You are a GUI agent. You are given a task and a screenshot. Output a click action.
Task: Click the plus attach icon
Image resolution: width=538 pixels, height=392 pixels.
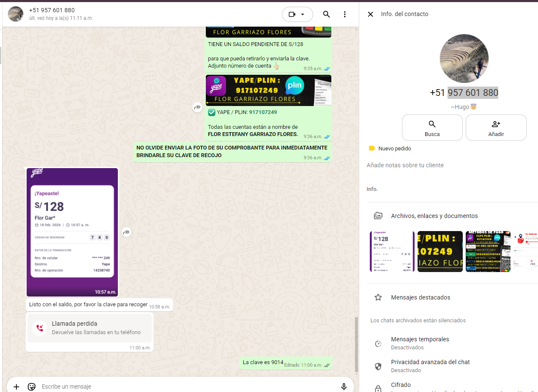point(16,387)
